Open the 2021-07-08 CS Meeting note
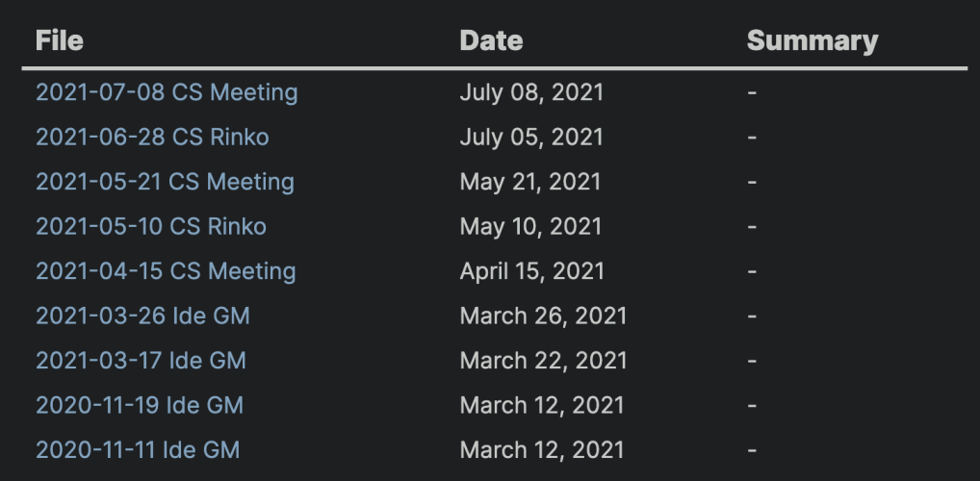This screenshot has height=481, width=980. pos(167,92)
